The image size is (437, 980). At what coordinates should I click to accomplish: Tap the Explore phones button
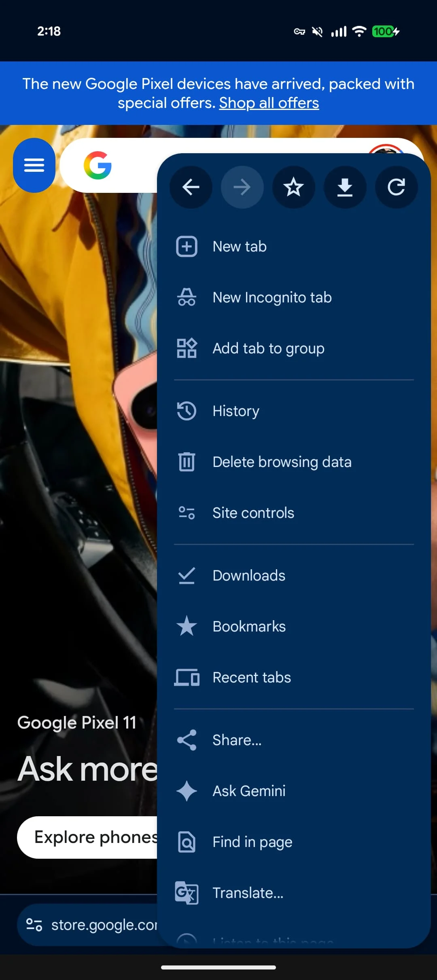pos(88,837)
